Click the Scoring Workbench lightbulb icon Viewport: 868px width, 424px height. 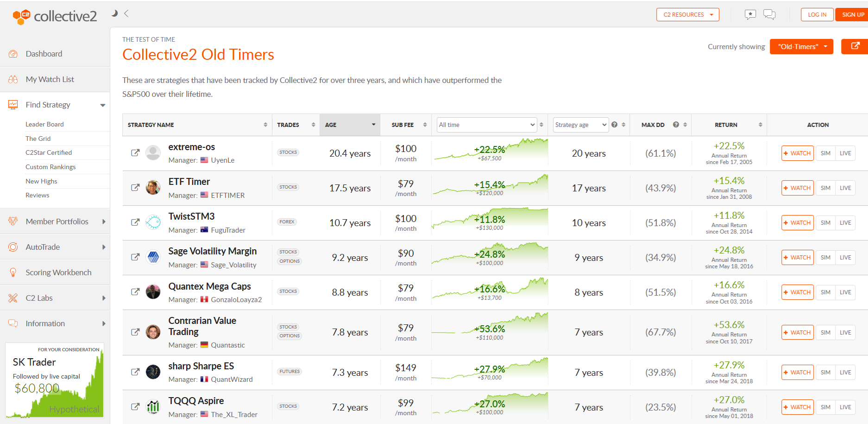click(13, 272)
